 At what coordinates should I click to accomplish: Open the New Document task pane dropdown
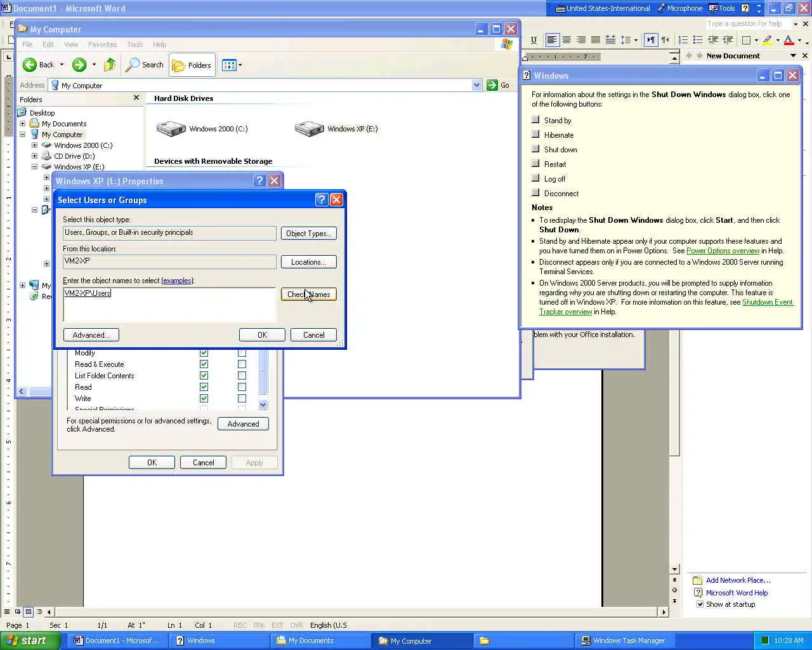pos(793,56)
